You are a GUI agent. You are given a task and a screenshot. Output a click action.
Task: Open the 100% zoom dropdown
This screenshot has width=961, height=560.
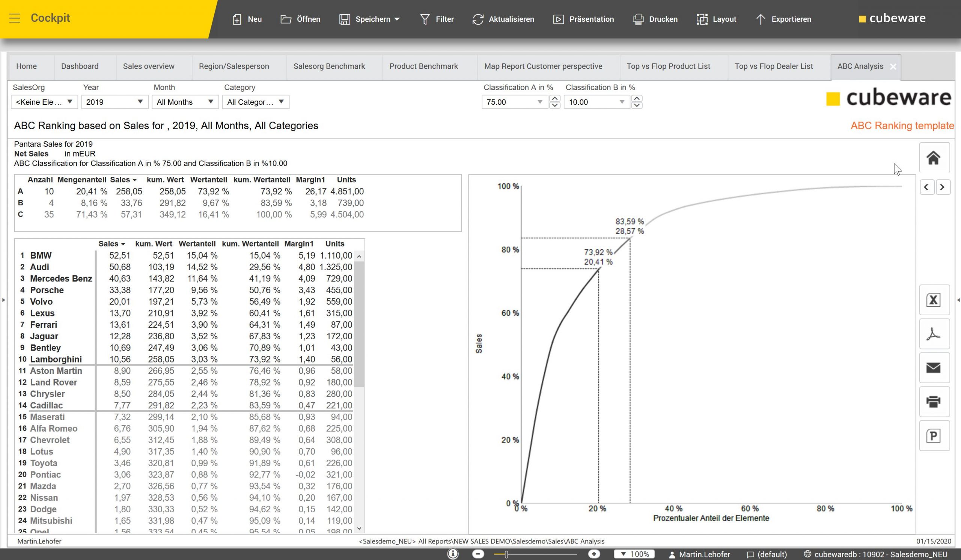coord(634,554)
